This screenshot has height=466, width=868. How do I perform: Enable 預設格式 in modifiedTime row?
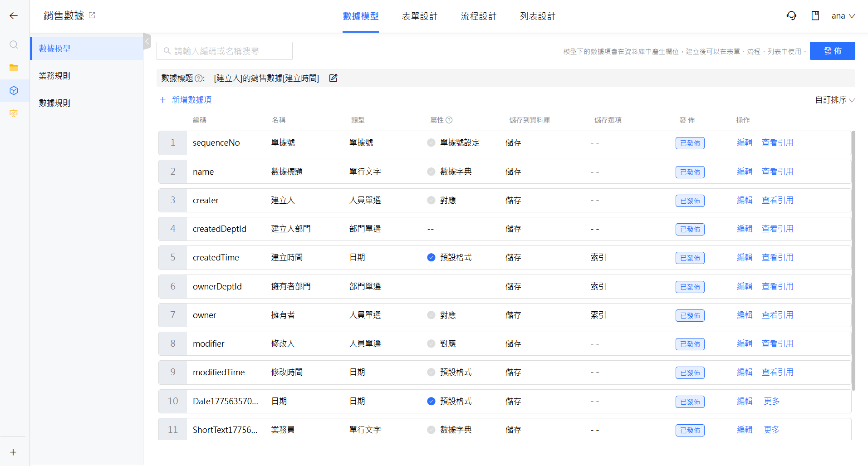[431, 373]
